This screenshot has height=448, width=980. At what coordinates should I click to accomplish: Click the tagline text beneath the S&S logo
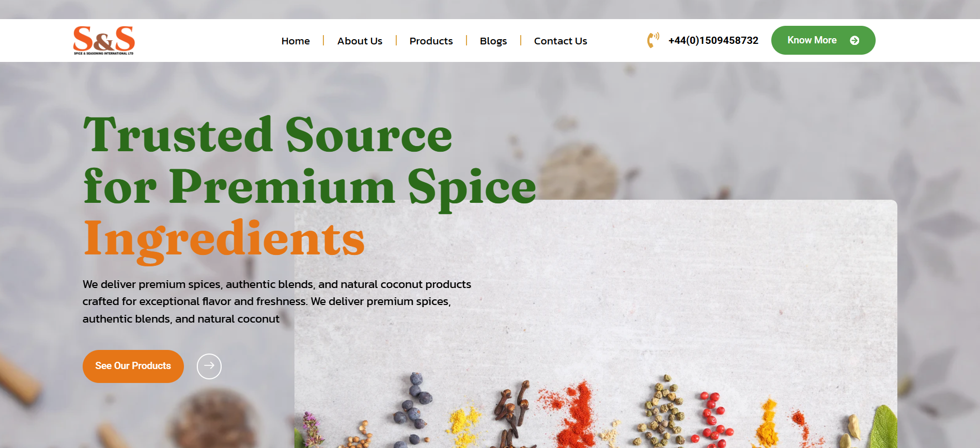pyautogui.click(x=104, y=53)
